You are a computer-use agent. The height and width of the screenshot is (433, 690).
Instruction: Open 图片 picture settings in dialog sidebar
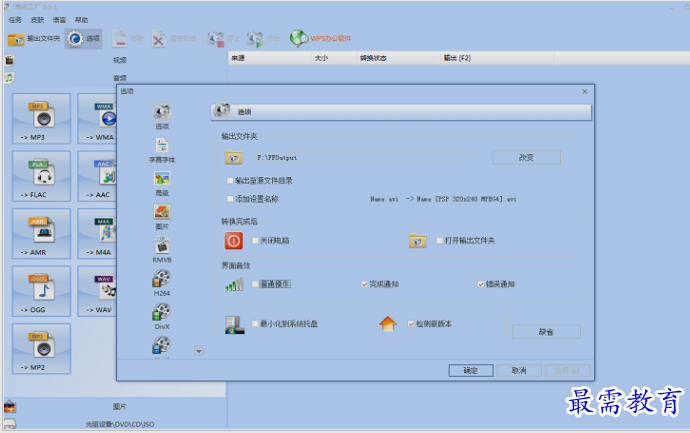click(162, 216)
